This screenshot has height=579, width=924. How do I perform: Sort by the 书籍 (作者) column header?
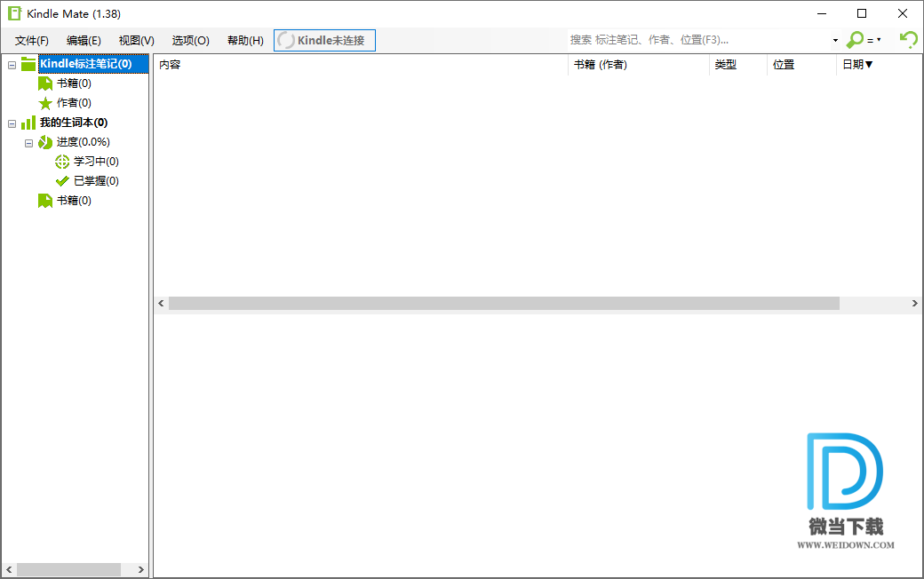click(x=639, y=65)
